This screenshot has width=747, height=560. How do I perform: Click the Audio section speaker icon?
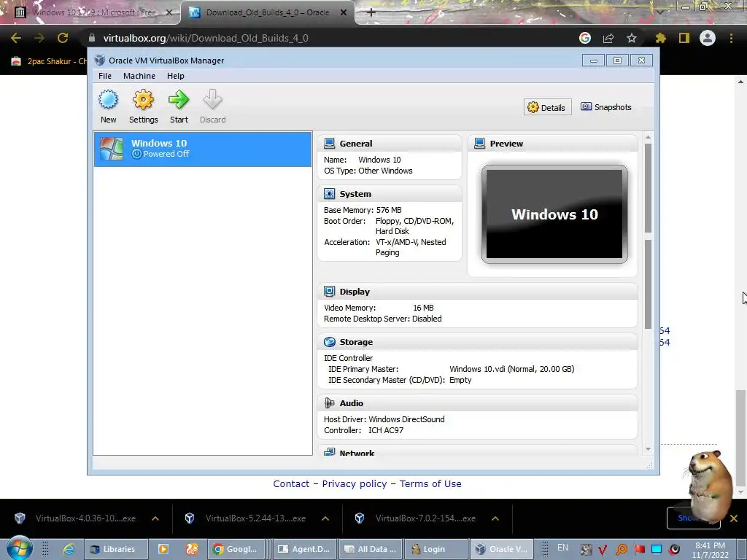[x=329, y=402]
